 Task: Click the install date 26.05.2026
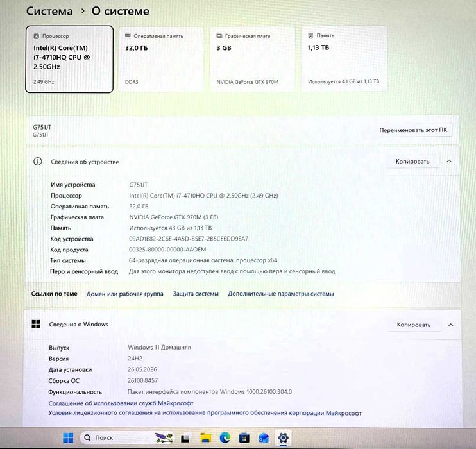click(x=142, y=369)
